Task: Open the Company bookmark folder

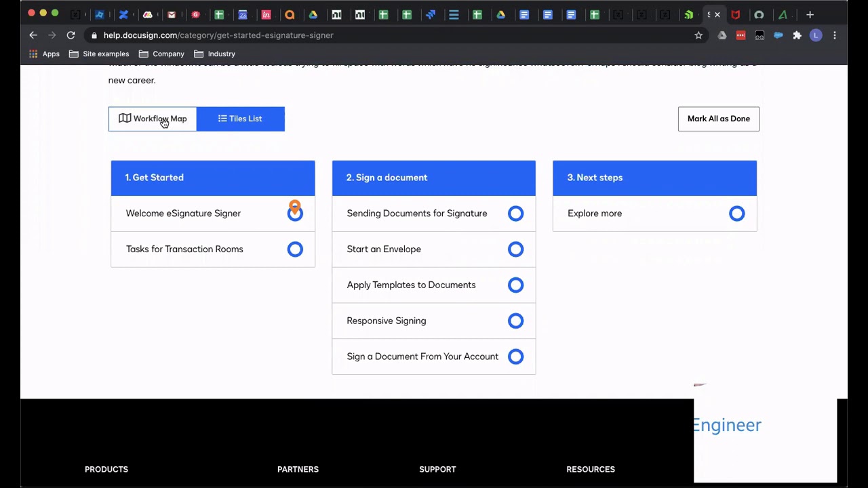Action: [x=161, y=54]
